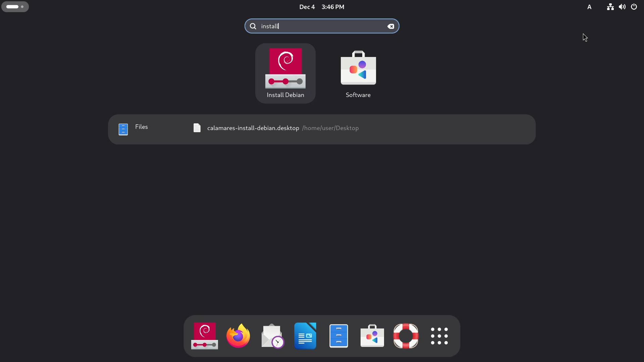Toggle the accessibility menu
This screenshot has width=644, height=362.
tap(590, 7)
